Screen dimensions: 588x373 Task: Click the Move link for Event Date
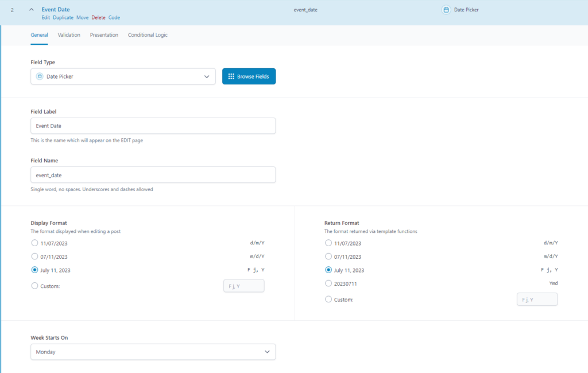pos(83,18)
